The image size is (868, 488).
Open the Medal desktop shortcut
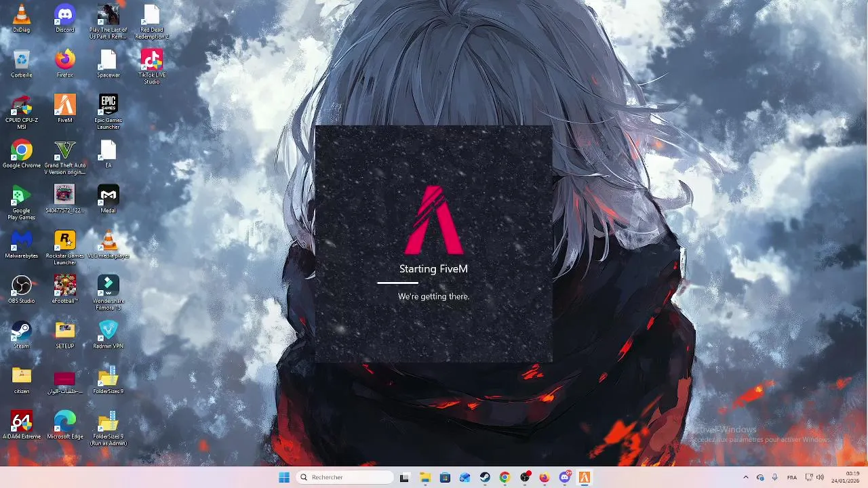tap(108, 199)
